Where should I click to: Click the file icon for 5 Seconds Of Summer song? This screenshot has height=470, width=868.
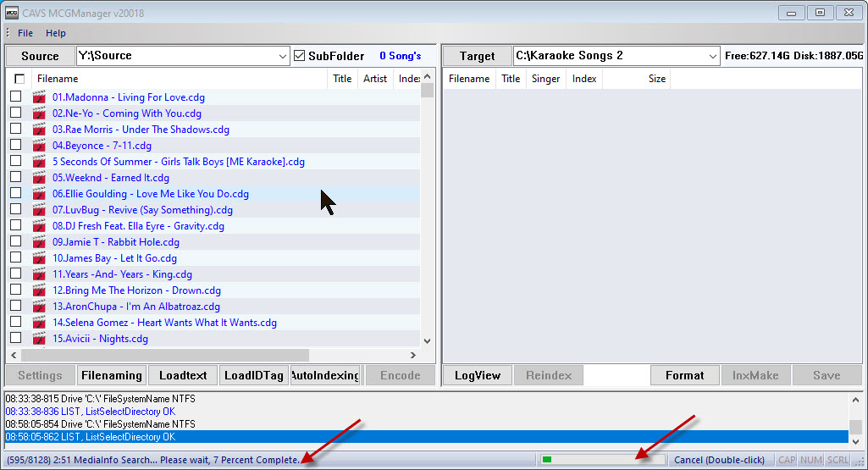(39, 162)
